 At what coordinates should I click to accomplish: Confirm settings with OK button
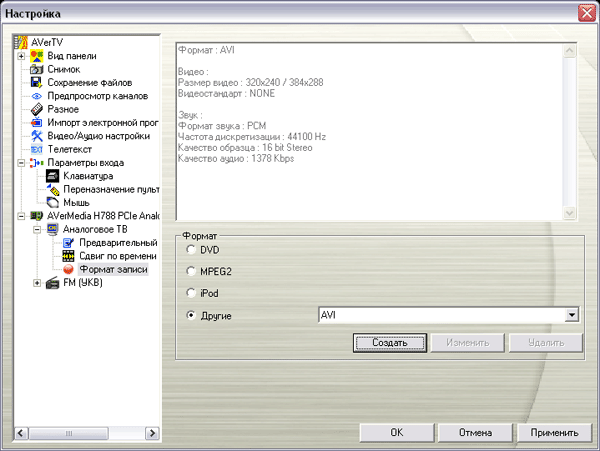coord(397,433)
